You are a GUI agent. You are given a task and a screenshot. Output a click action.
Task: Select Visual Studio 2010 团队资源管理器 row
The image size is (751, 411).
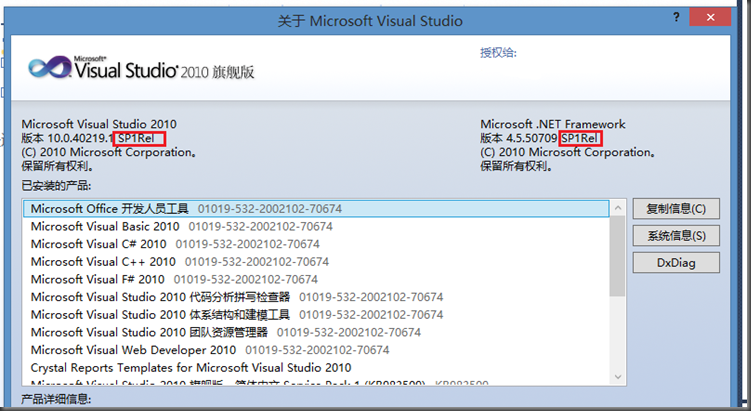pos(316,332)
